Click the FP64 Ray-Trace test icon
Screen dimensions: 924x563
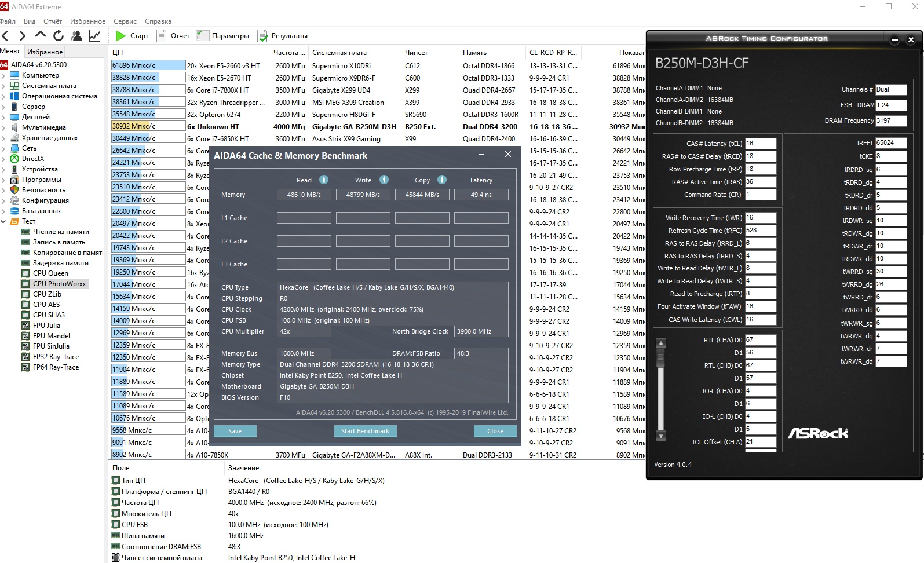pos(25,367)
